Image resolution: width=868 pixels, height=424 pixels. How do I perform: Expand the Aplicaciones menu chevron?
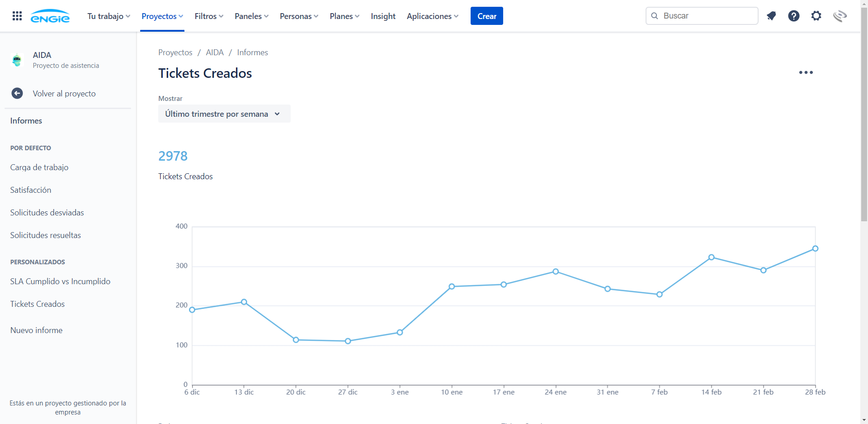456,16
